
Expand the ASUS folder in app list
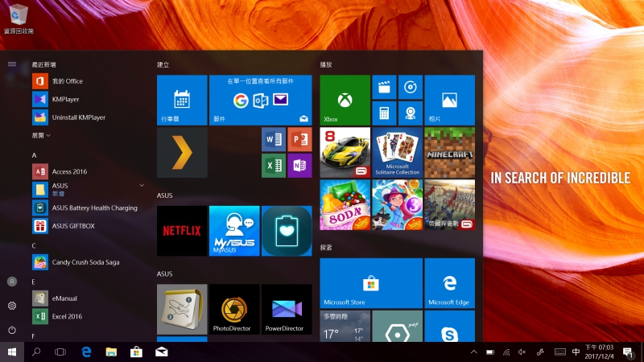click(x=142, y=186)
